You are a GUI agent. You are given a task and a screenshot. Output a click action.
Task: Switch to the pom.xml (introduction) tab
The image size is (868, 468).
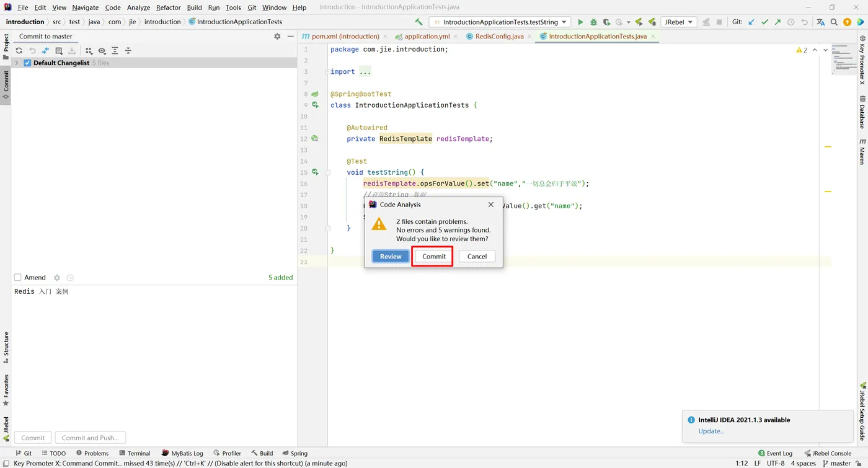(345, 37)
